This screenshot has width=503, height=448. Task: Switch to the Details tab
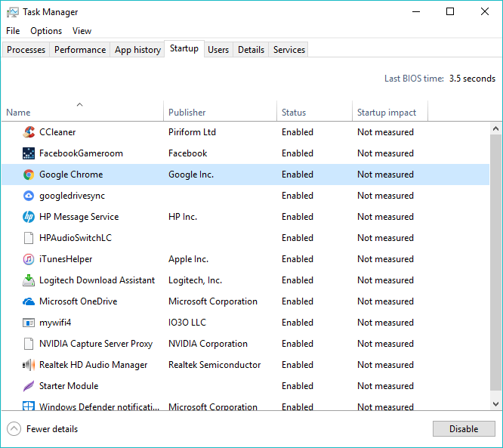pyautogui.click(x=251, y=50)
